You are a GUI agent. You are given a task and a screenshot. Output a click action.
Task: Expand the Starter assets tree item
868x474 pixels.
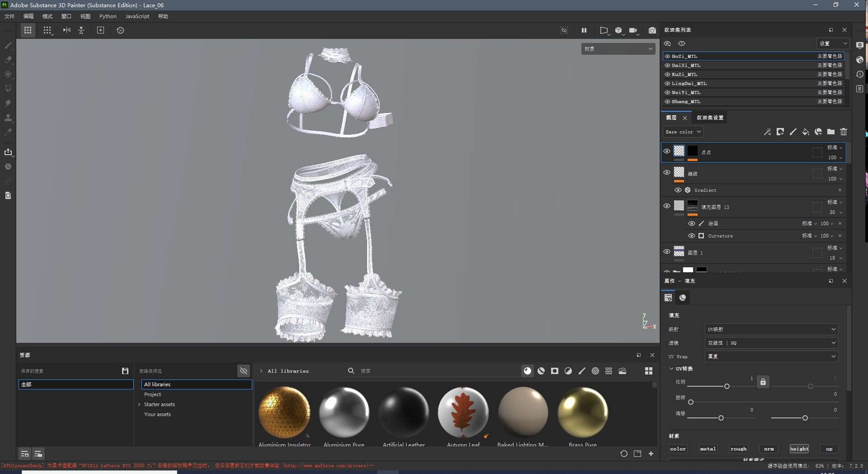tap(139, 404)
